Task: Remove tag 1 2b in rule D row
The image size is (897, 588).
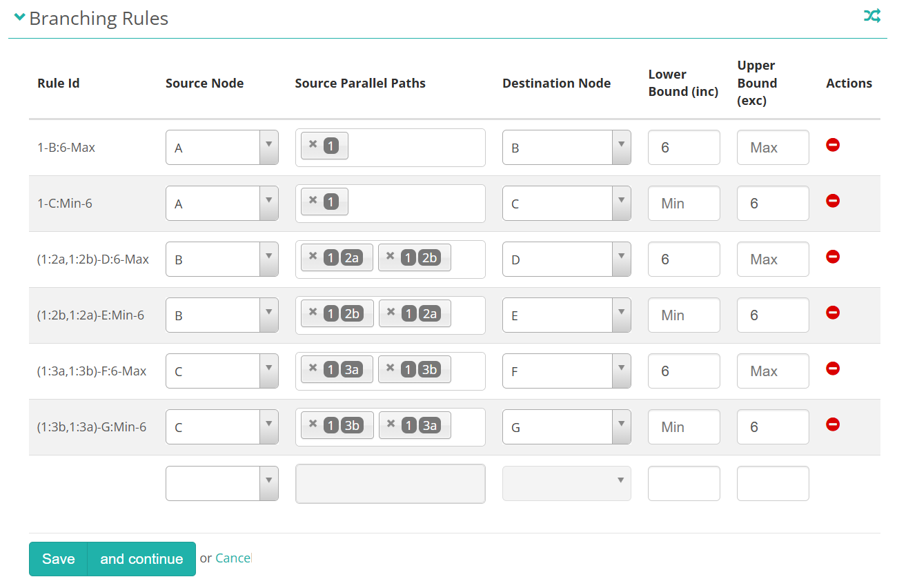Action: pyautogui.click(x=390, y=256)
